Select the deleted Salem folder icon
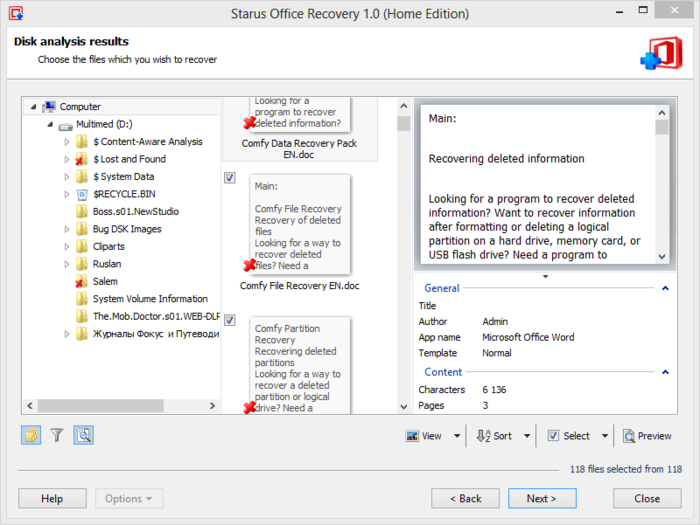 82,282
